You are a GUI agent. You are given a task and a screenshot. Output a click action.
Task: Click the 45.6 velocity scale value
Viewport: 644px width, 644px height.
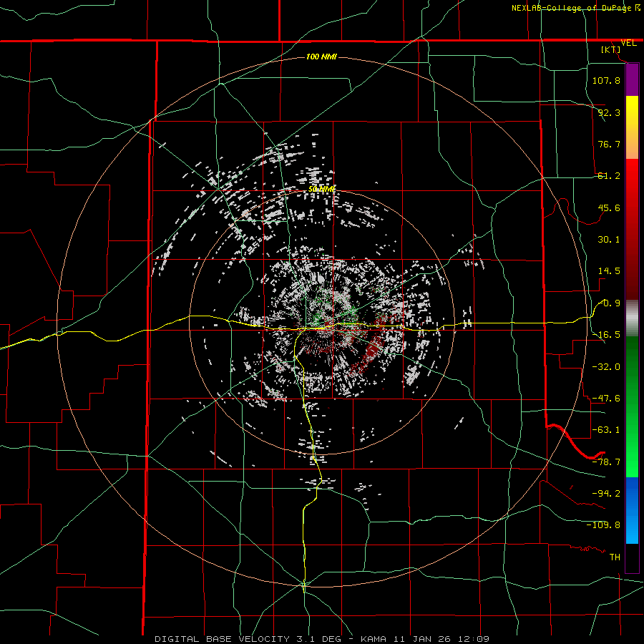click(609, 208)
